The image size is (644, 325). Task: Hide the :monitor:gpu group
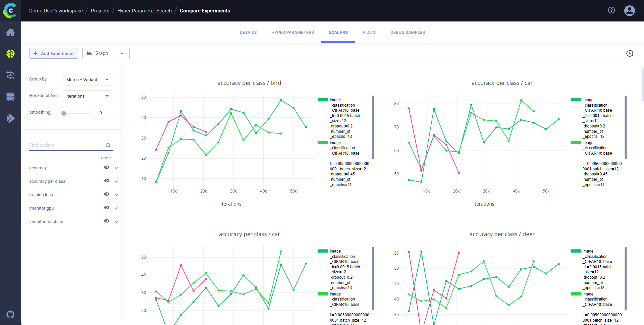tap(107, 208)
